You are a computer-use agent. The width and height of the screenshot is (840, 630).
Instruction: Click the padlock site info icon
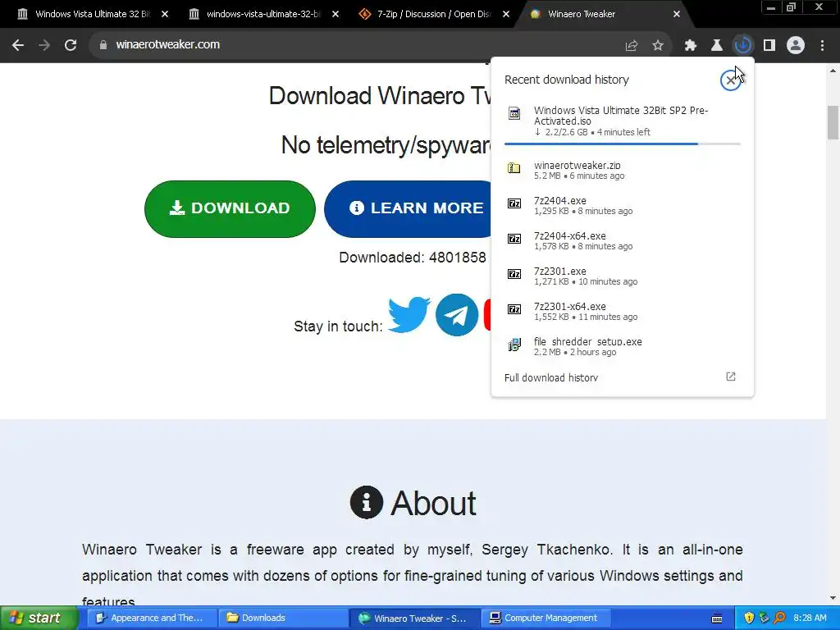click(x=103, y=45)
